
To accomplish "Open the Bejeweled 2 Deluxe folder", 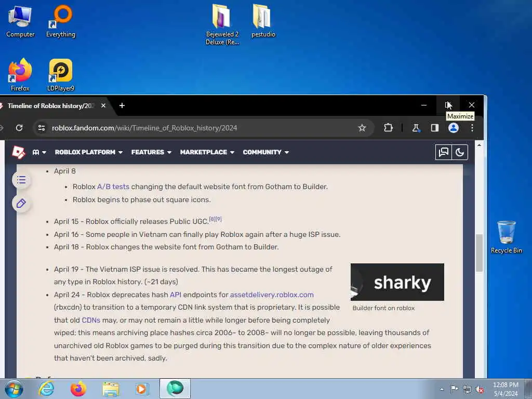I will click(222, 24).
